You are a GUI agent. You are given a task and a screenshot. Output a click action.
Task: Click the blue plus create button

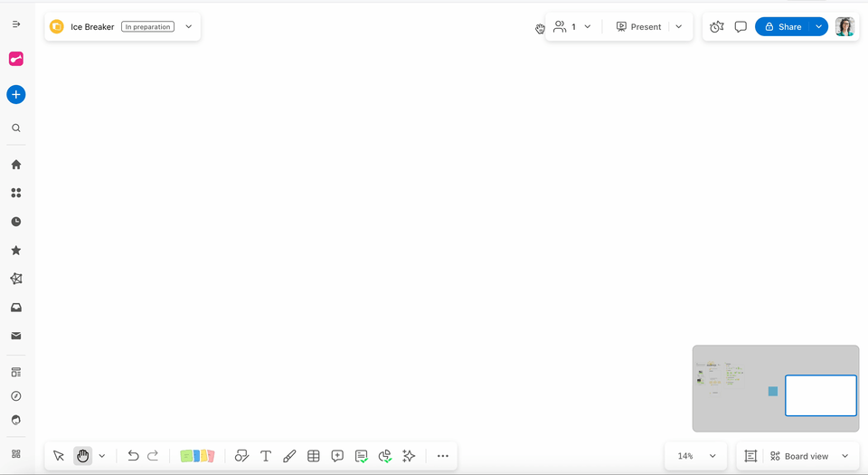(16, 95)
